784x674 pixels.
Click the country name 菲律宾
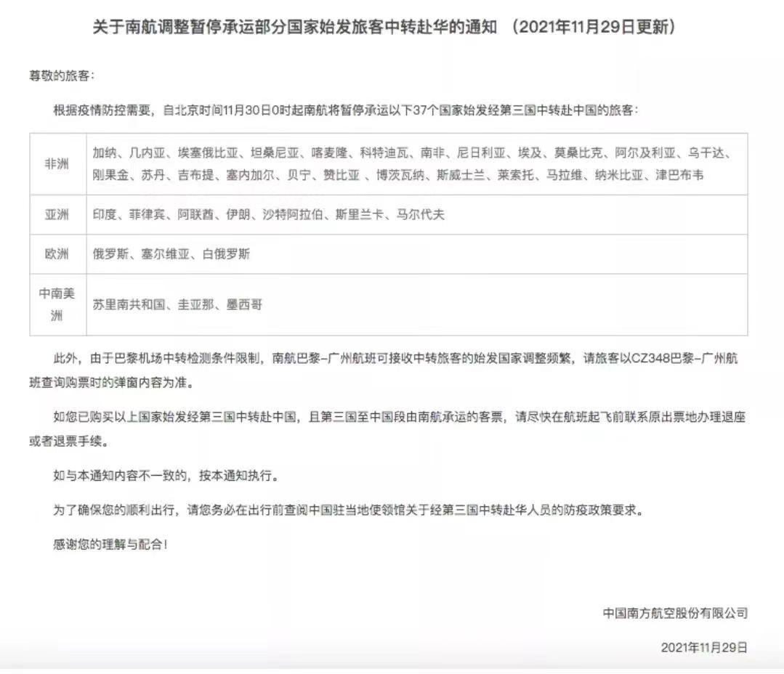point(147,215)
